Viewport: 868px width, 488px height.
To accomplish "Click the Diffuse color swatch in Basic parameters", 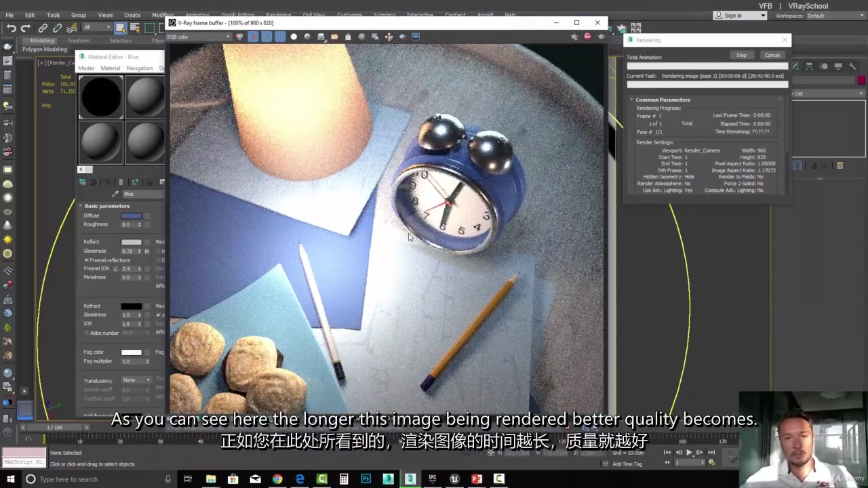I will [x=131, y=215].
